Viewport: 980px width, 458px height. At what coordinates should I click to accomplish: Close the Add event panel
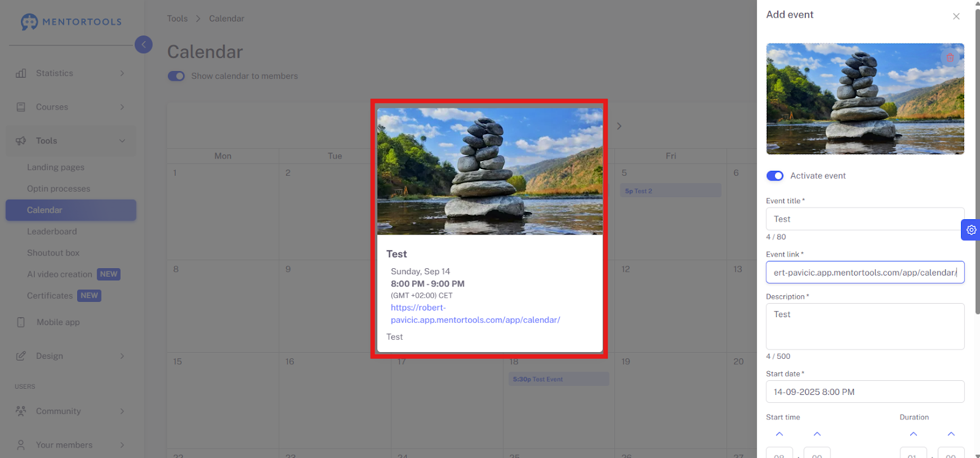pyautogui.click(x=956, y=17)
